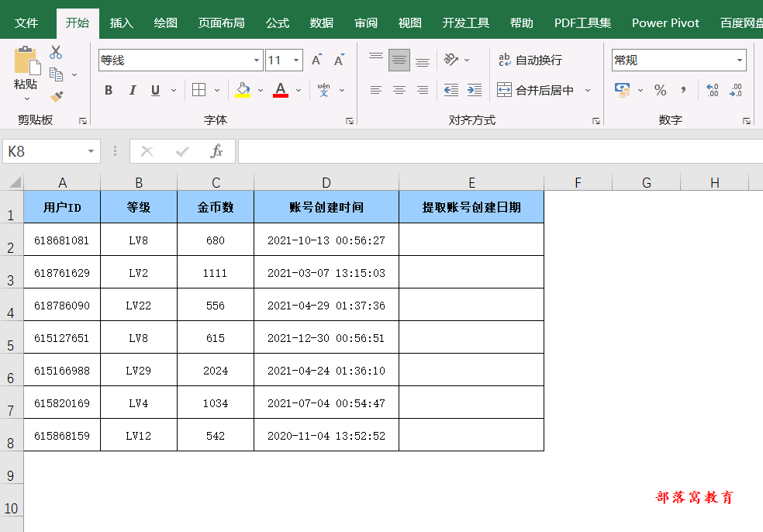Toggle Underline formatting

click(x=155, y=90)
